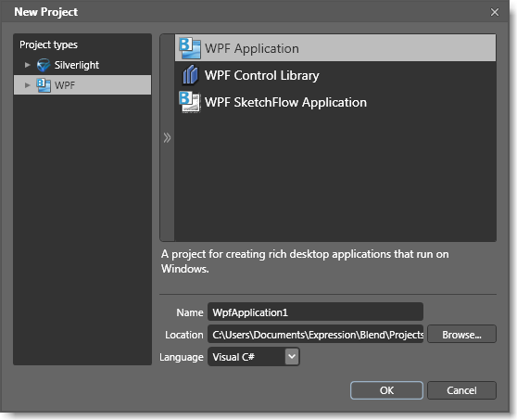The width and height of the screenshot is (517, 420).
Task: Select the WPF SketchFlow Application text label
Action: [x=285, y=102]
